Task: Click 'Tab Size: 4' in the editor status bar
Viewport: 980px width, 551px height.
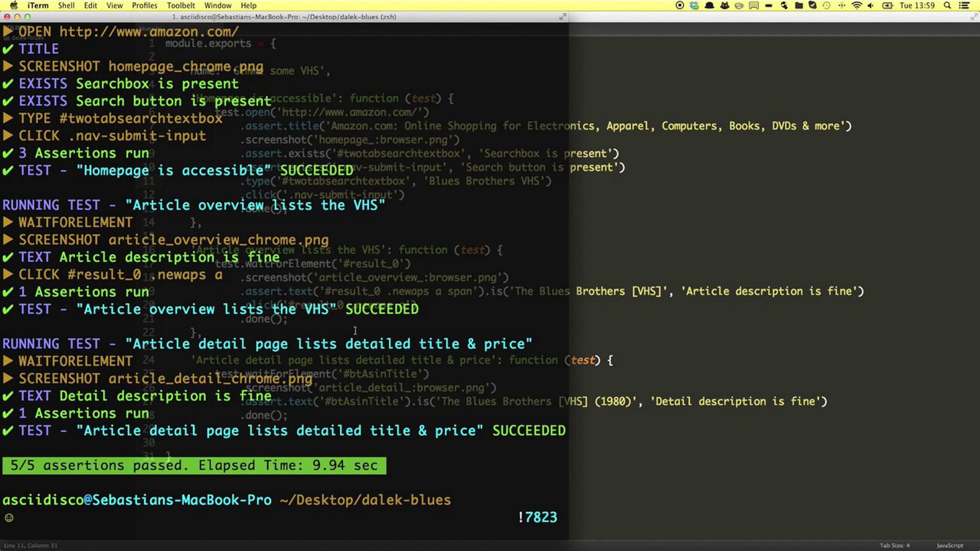Action: [895, 545]
